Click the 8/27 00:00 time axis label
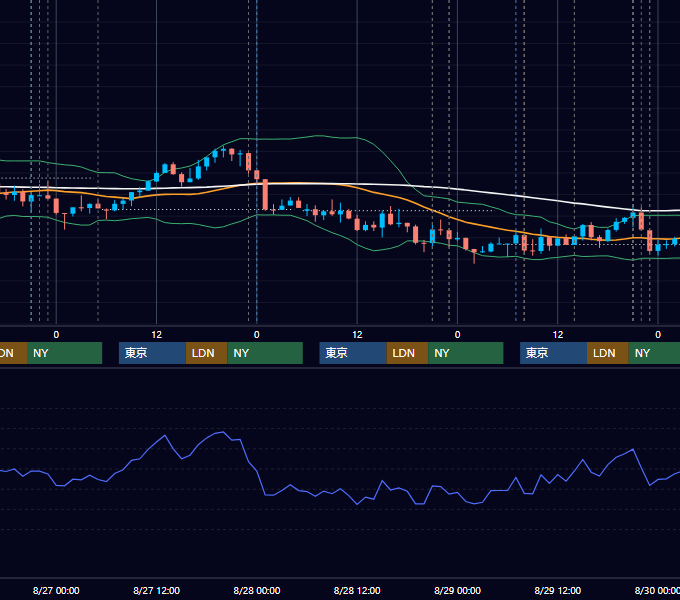Screen dimensions: 680x600 [56, 590]
